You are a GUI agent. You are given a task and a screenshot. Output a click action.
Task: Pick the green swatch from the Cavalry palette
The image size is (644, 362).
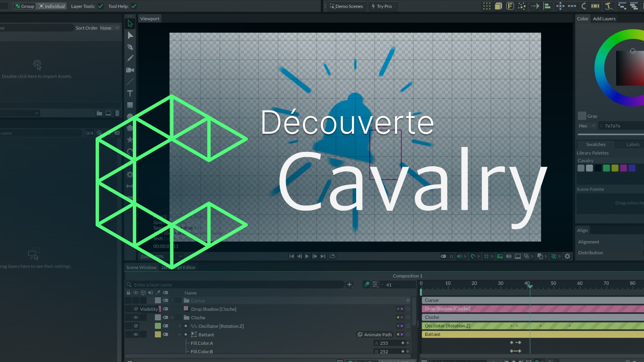coord(607,168)
